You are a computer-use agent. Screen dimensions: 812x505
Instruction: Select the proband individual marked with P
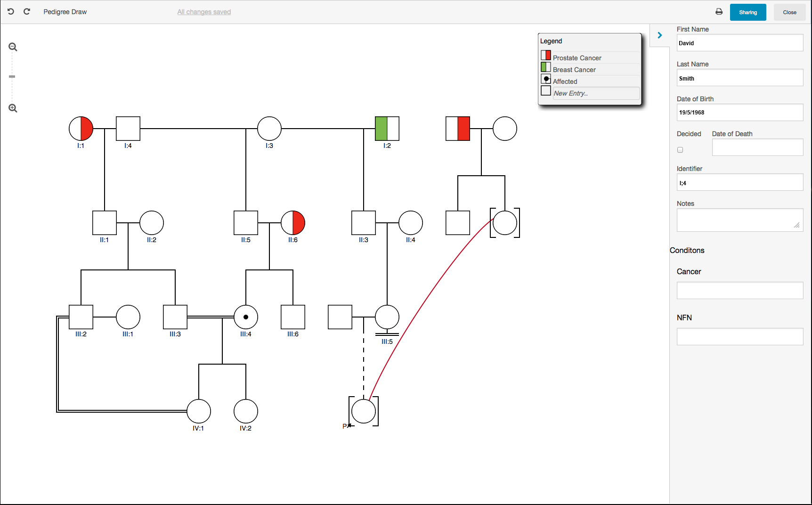click(363, 411)
